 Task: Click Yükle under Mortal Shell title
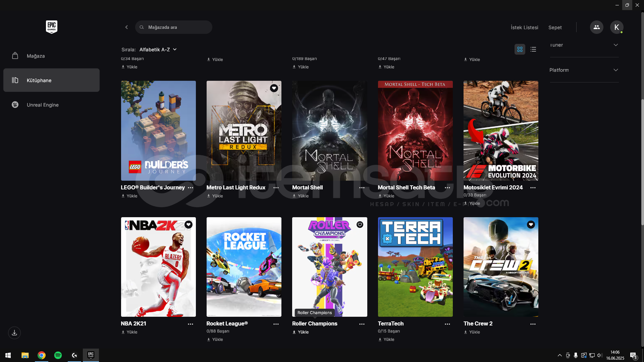point(301,196)
